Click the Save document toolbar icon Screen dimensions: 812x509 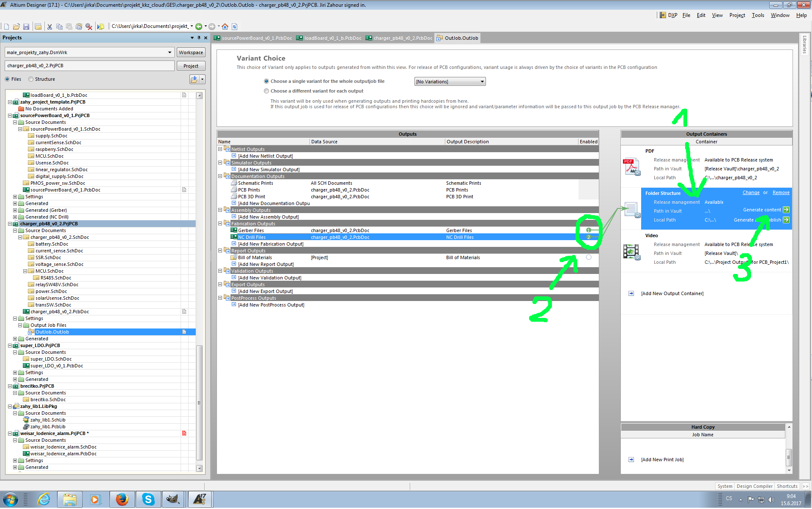(26, 27)
